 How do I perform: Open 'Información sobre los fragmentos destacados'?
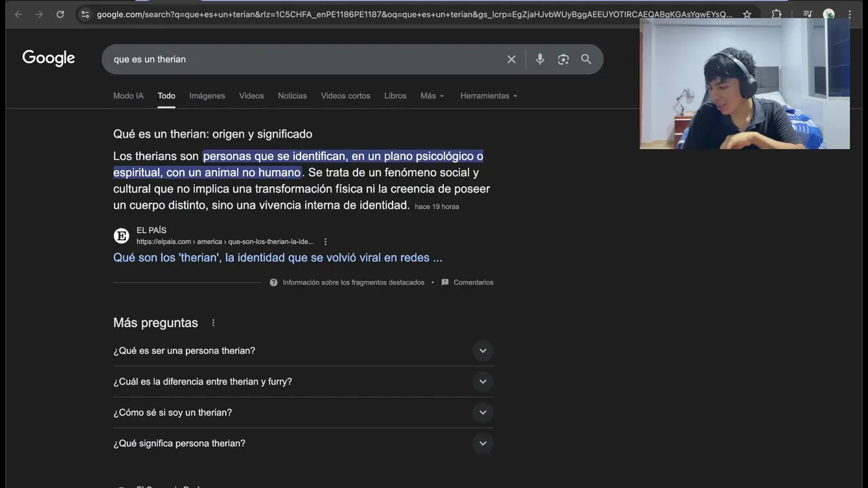pos(353,283)
